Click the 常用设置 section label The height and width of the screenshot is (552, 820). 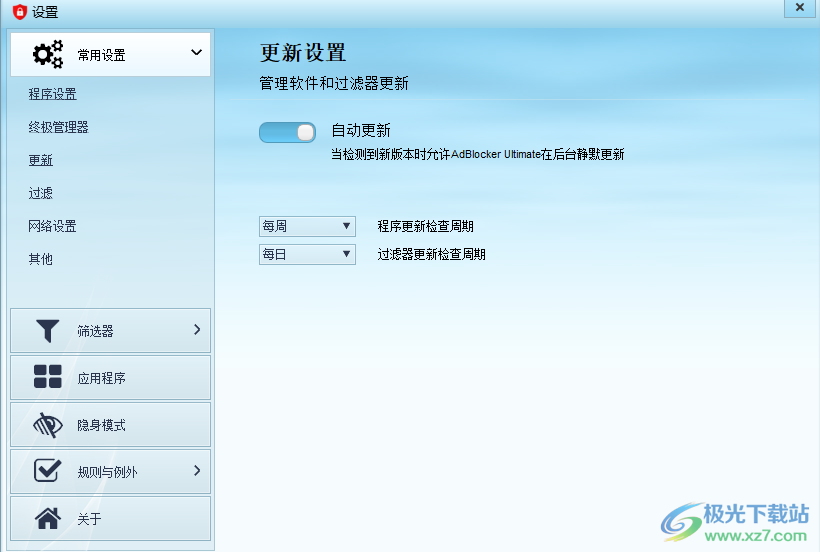click(101, 55)
